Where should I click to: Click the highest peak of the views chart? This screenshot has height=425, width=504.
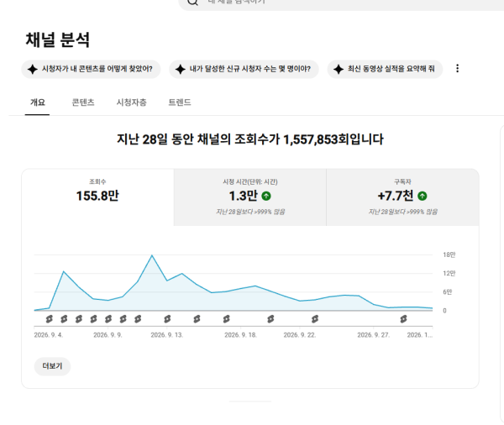pyautogui.click(x=152, y=255)
